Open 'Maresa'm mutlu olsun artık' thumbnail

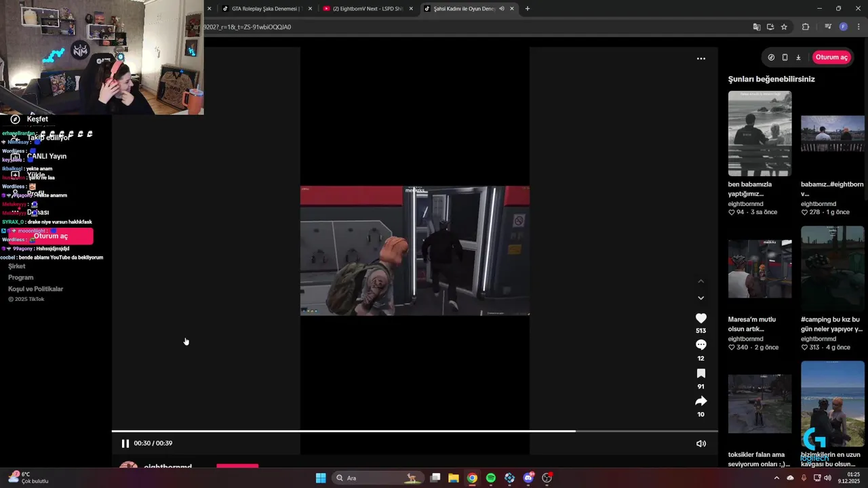click(x=759, y=268)
